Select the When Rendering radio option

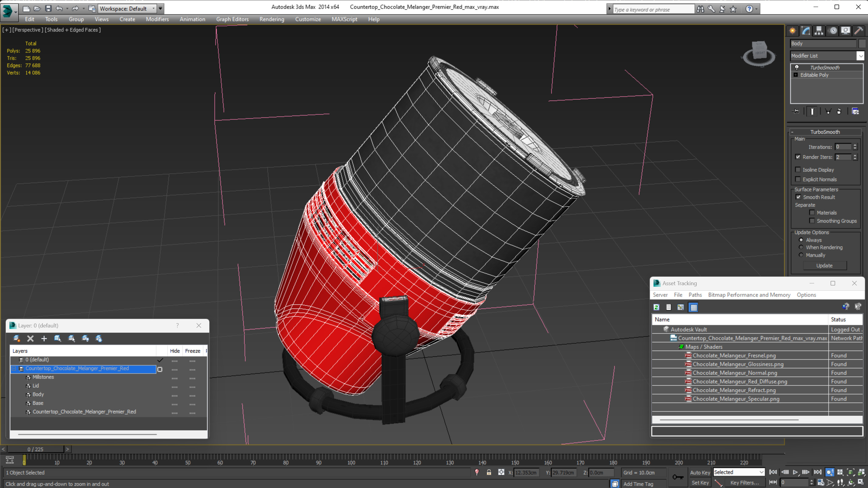(x=801, y=247)
